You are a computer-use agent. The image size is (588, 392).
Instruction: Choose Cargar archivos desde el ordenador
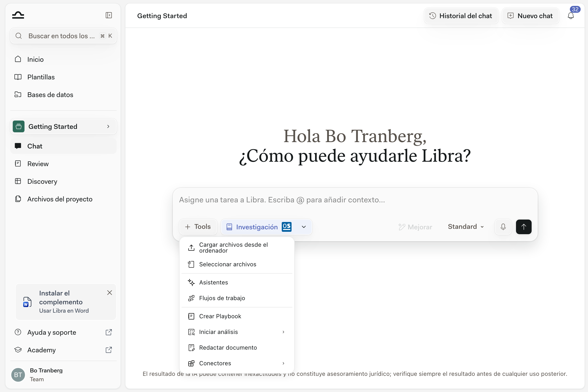pyautogui.click(x=237, y=247)
